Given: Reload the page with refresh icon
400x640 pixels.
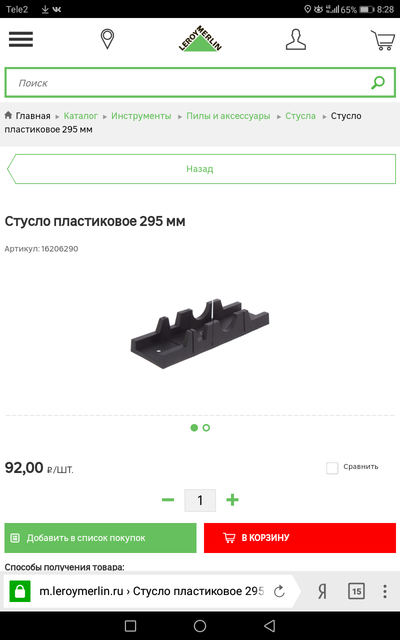Looking at the screenshot, I should (x=279, y=591).
